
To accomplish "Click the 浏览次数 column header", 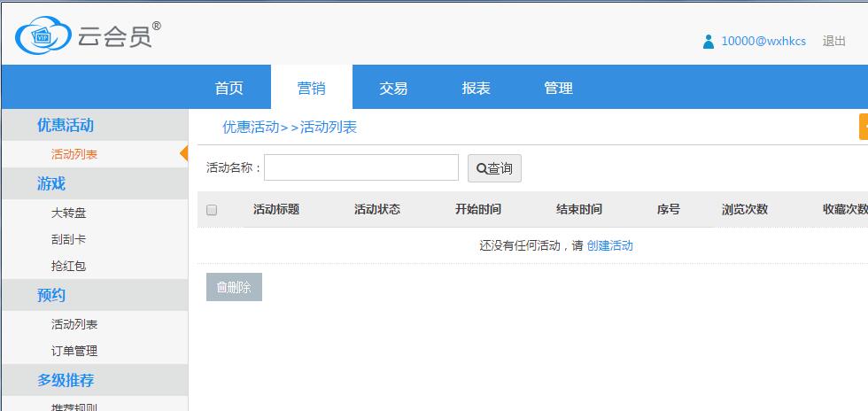I will tap(745, 209).
